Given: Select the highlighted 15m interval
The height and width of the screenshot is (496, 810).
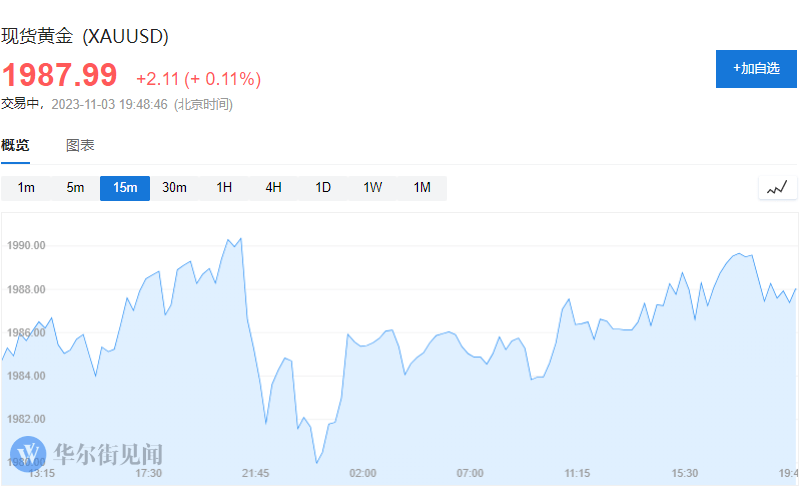Looking at the screenshot, I should tap(125, 188).
